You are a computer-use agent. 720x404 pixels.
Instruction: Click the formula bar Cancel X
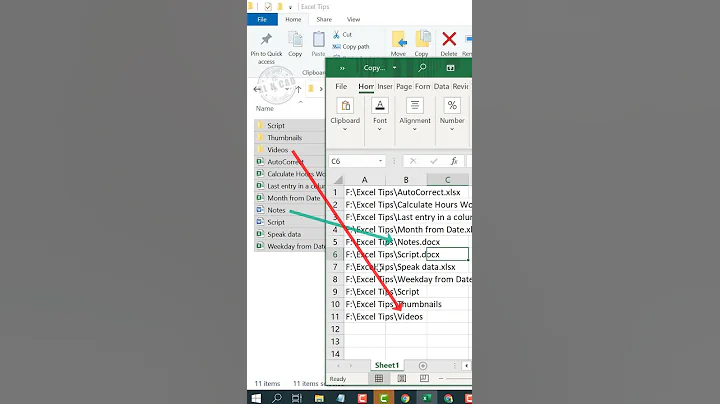pos(413,161)
